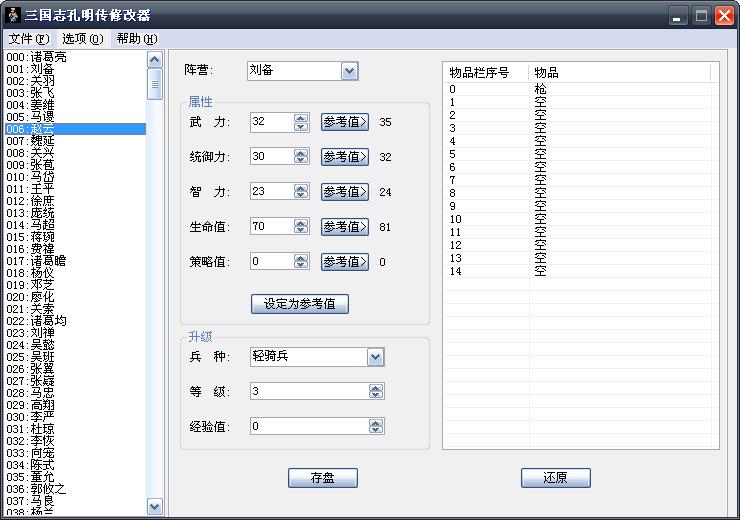Click the 策略值 input field
The width and height of the screenshot is (740, 520).
click(271, 262)
